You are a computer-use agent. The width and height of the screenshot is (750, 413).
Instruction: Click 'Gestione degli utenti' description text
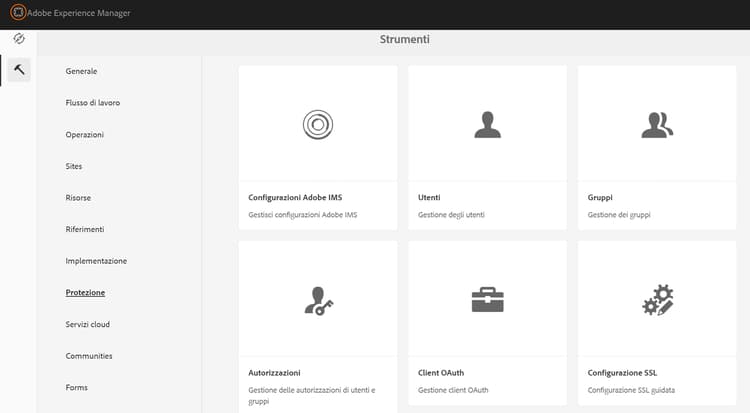click(x=451, y=215)
